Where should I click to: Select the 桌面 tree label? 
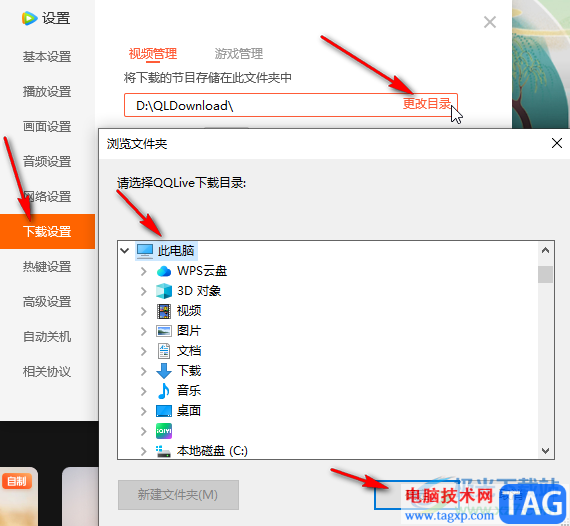(189, 411)
